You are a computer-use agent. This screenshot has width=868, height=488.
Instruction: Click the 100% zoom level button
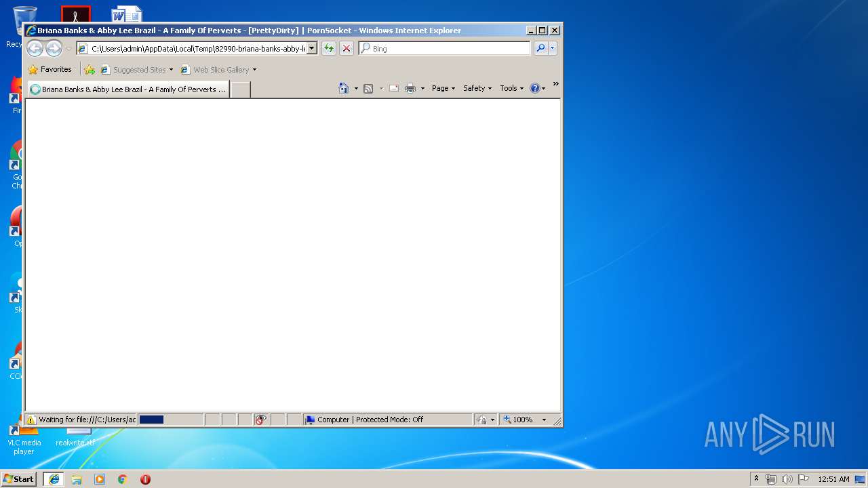click(518, 420)
